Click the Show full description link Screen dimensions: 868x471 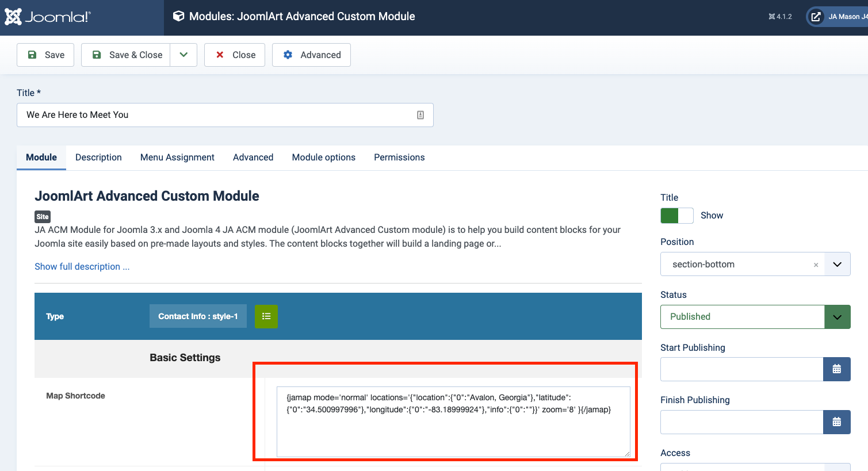tap(82, 267)
